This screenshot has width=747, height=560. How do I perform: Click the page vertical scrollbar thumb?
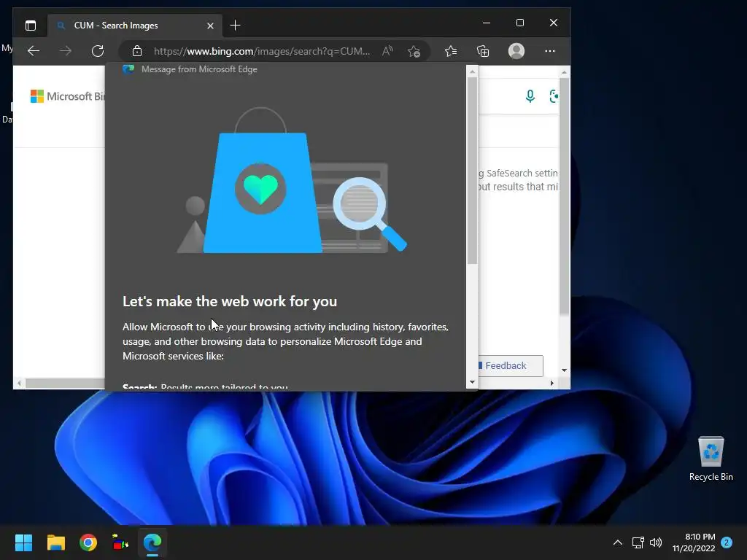[564, 196]
